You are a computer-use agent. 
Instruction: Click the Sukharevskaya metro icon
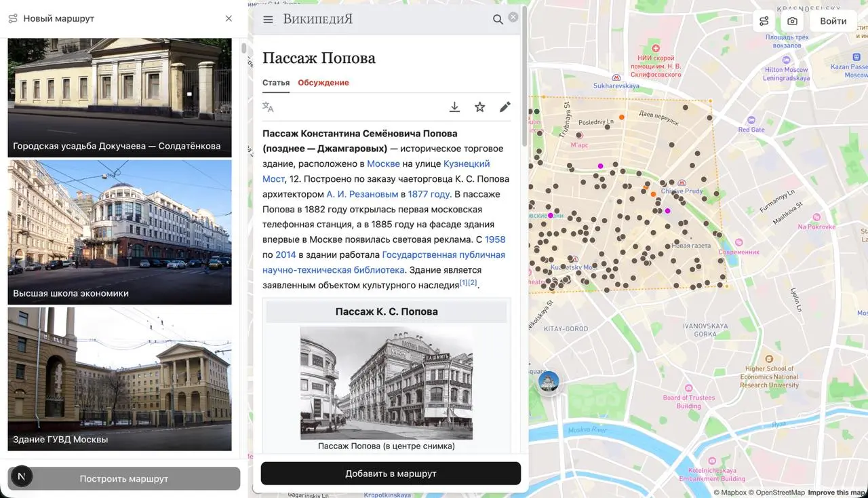point(616,77)
